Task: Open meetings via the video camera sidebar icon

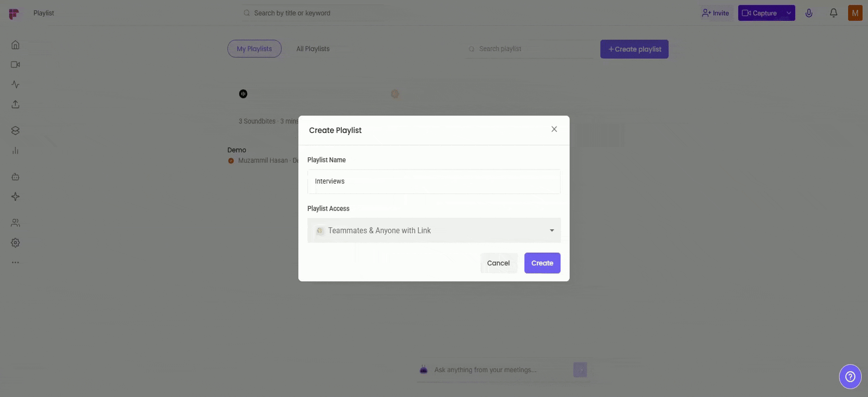Action: 15,65
